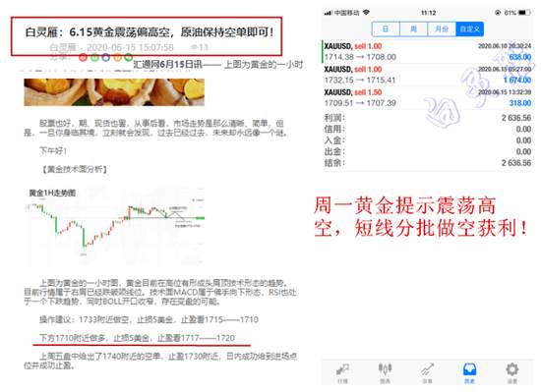
Task: Click the blue share icon under the article title
Action: [106, 58]
